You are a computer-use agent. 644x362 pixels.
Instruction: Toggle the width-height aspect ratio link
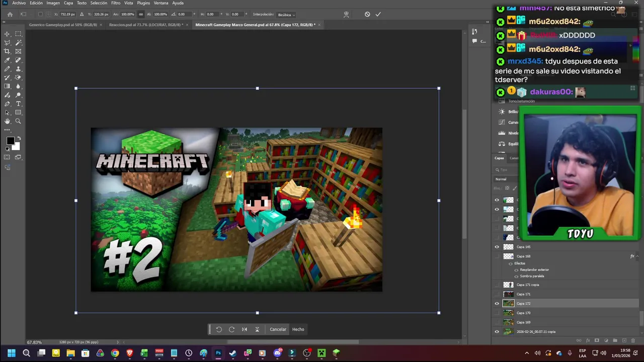click(140, 14)
